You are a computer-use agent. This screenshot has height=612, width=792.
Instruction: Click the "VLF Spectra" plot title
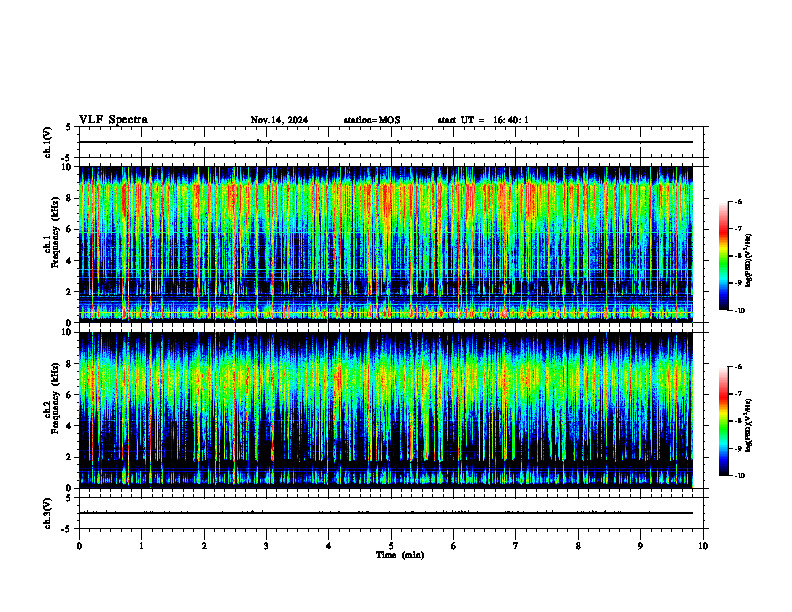click(x=113, y=120)
